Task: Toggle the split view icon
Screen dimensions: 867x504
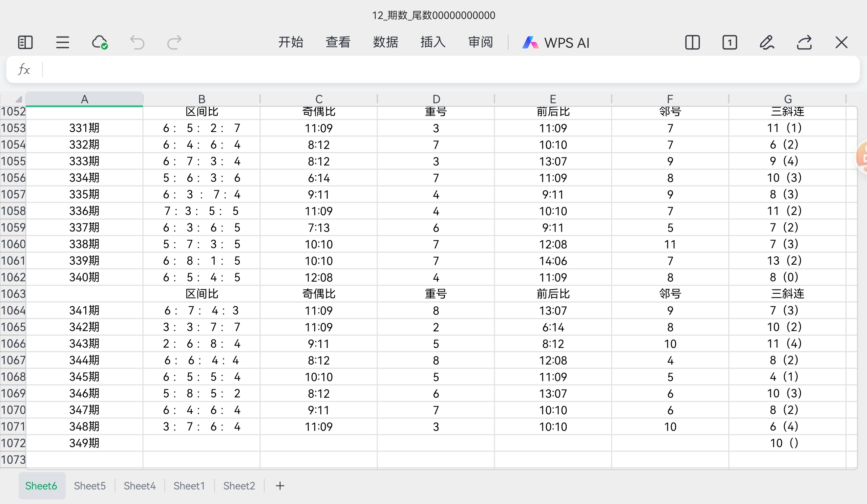Action: [x=692, y=43]
